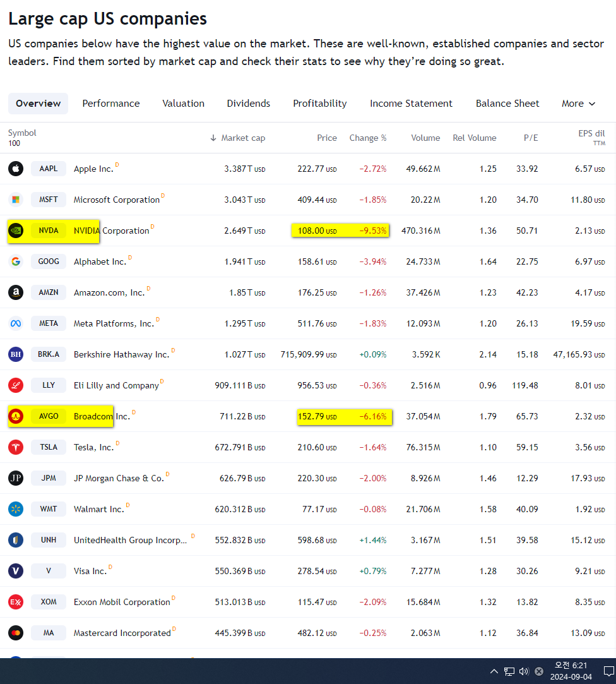Sort by the P/E column header

pos(531,138)
